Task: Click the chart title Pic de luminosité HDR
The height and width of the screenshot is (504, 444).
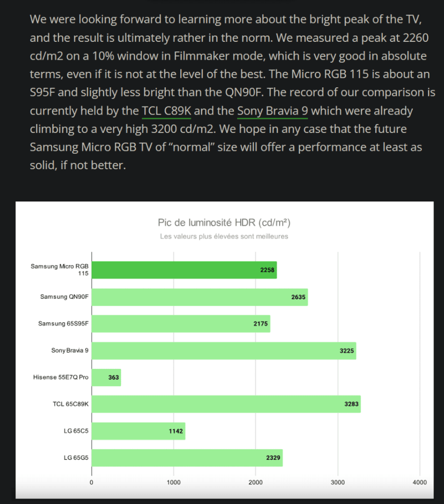Action: (x=224, y=222)
